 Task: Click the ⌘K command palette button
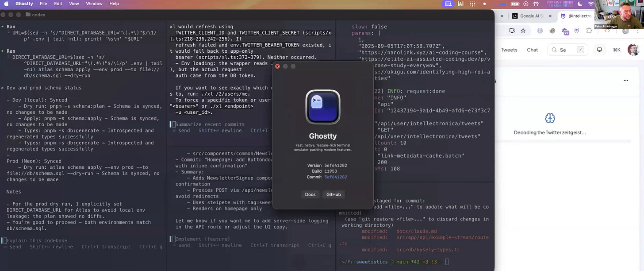pos(617,50)
